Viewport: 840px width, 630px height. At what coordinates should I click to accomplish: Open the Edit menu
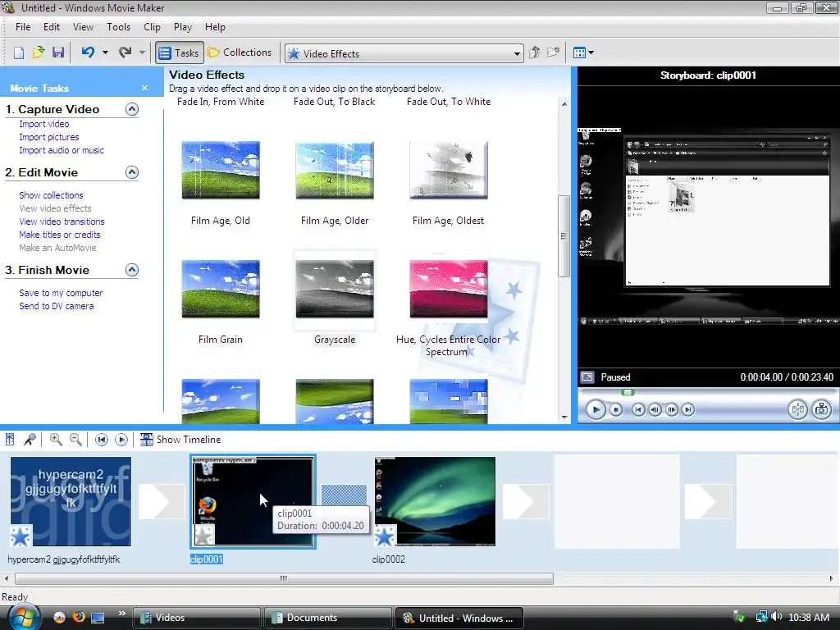pos(52,27)
